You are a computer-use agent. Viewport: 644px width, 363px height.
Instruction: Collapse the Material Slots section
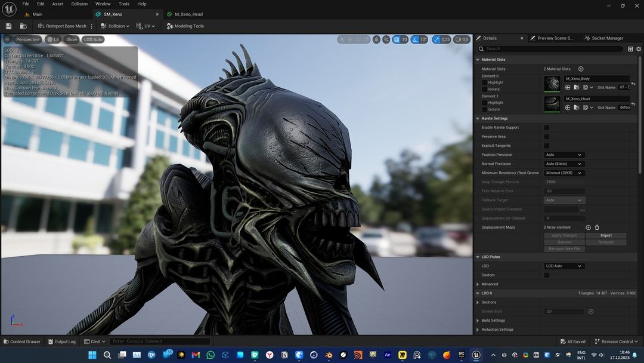pyautogui.click(x=478, y=60)
